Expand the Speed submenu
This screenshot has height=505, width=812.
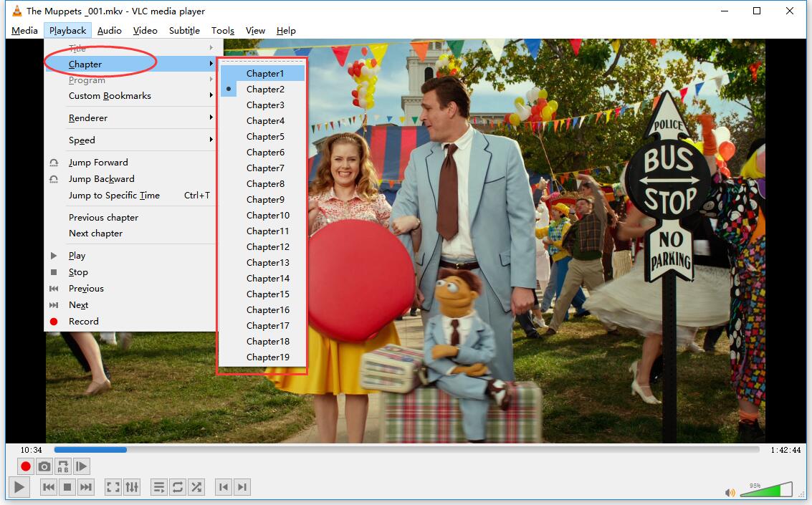point(130,140)
